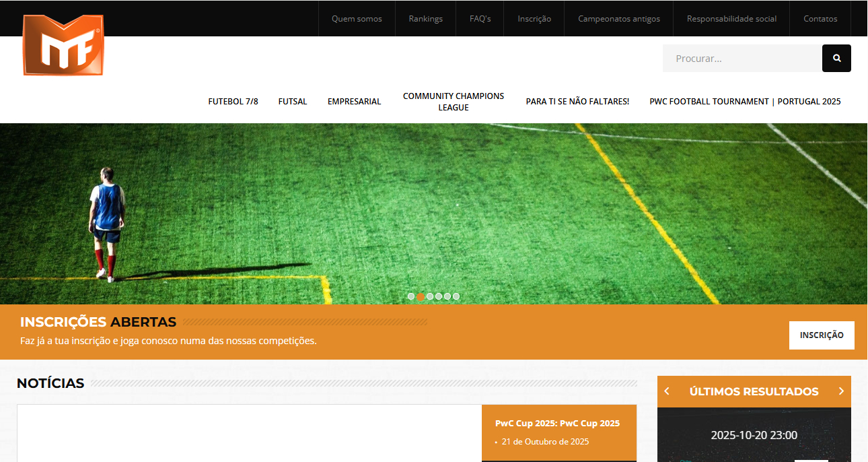The image size is (868, 462).
Task: Select the third carousel slide dot
Action: click(x=429, y=296)
